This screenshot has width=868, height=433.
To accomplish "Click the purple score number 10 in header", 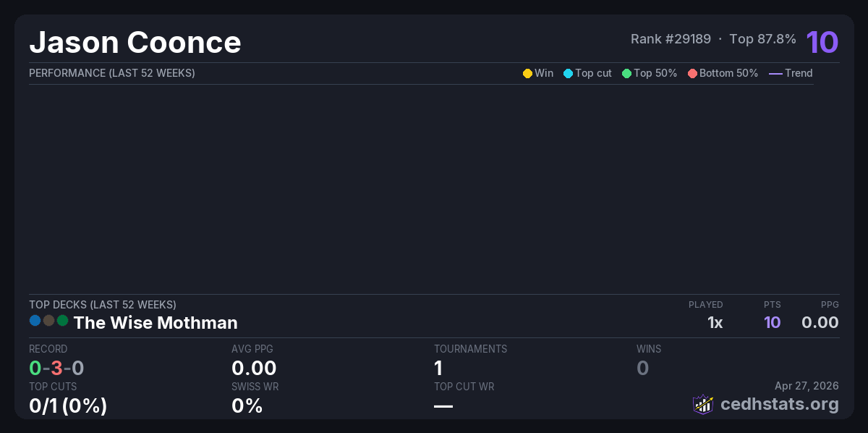I will pyautogui.click(x=822, y=42).
